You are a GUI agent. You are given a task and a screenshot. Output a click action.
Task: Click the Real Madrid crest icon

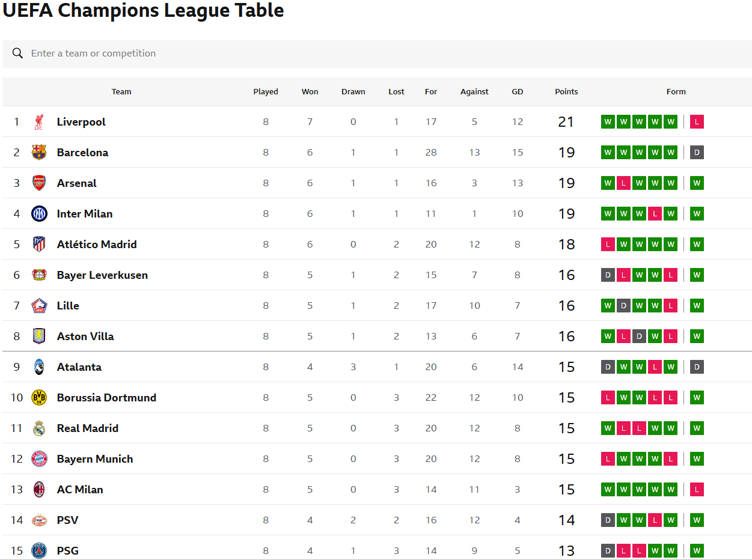tap(39, 428)
